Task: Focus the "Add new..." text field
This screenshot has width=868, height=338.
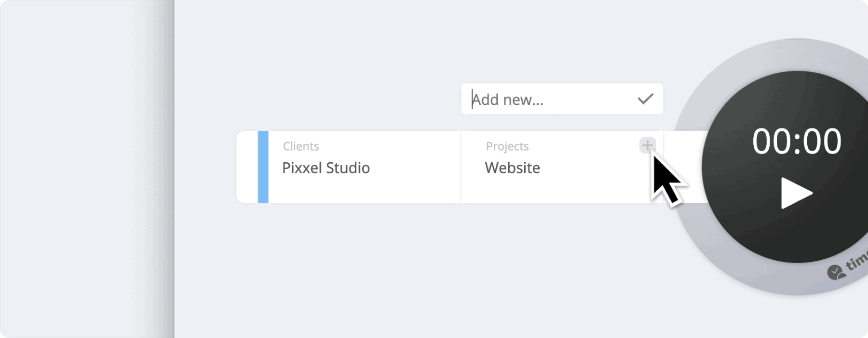Action: [x=562, y=99]
